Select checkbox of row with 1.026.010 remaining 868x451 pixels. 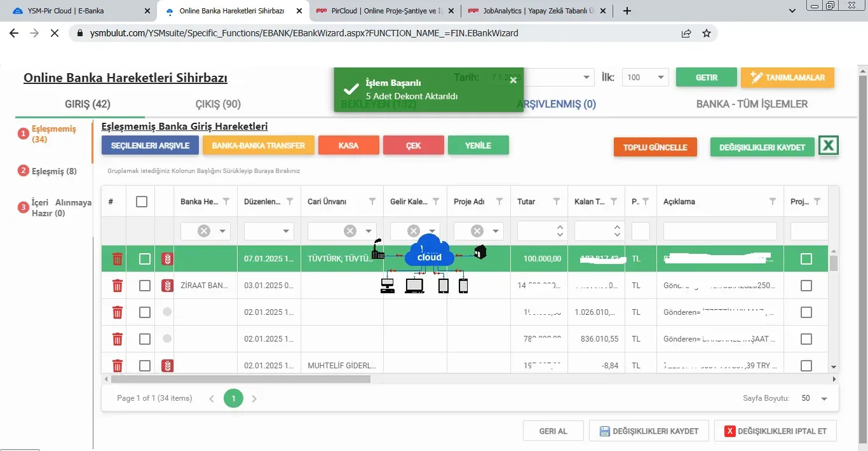[x=145, y=312]
